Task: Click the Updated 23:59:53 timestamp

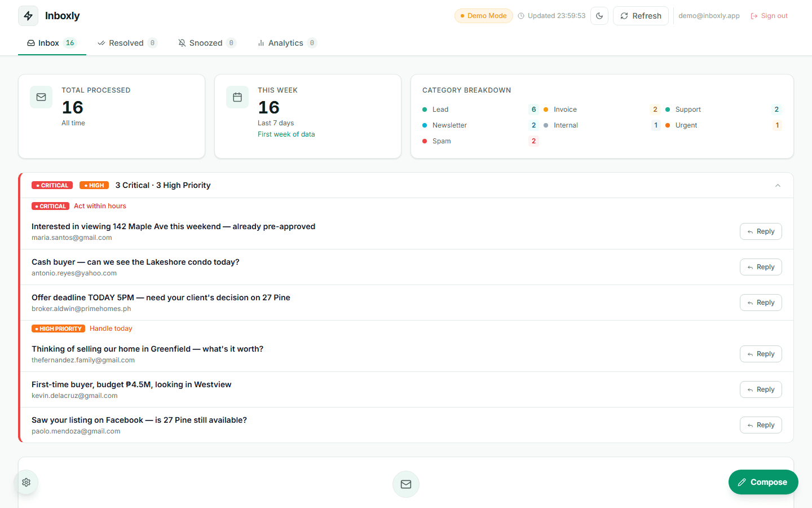Action: click(x=551, y=16)
